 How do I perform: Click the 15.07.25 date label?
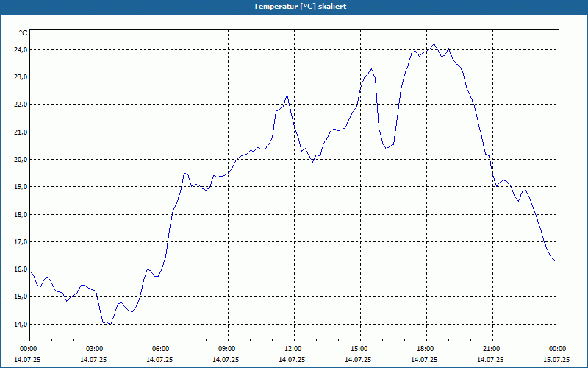pyautogui.click(x=556, y=360)
